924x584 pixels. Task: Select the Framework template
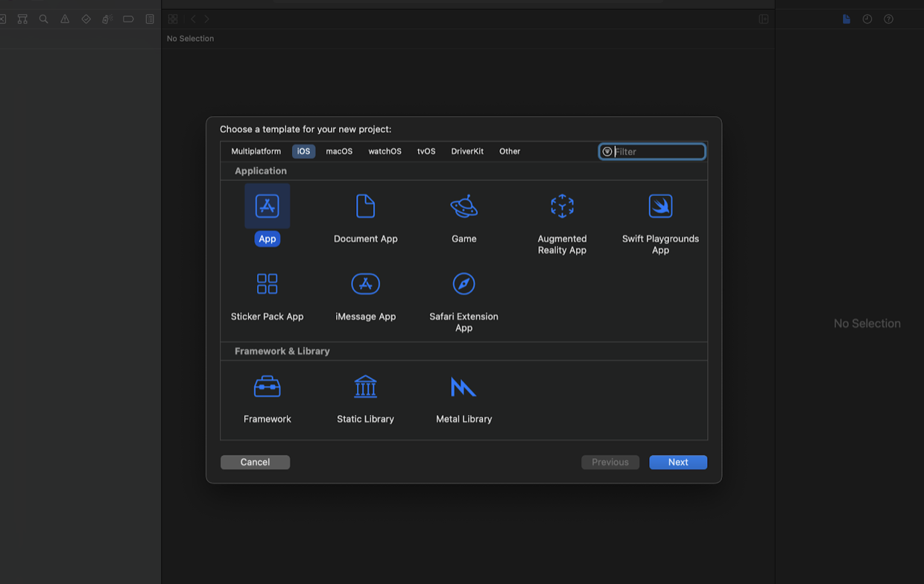[x=267, y=387]
